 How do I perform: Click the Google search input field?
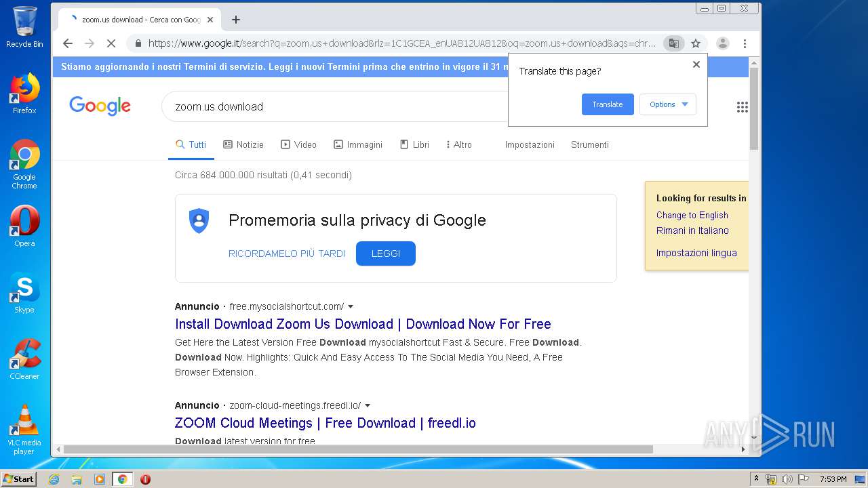coord(336,106)
